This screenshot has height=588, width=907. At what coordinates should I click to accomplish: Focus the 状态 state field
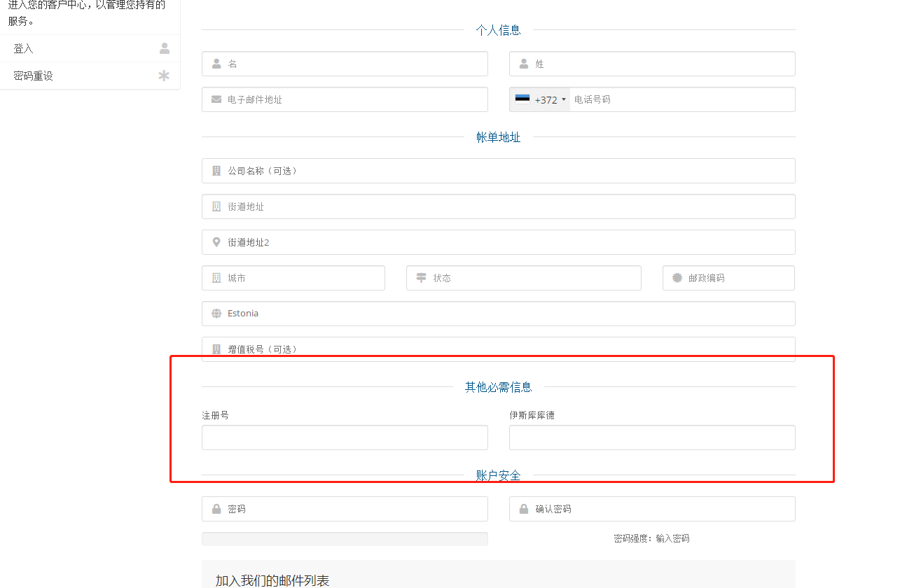point(524,278)
